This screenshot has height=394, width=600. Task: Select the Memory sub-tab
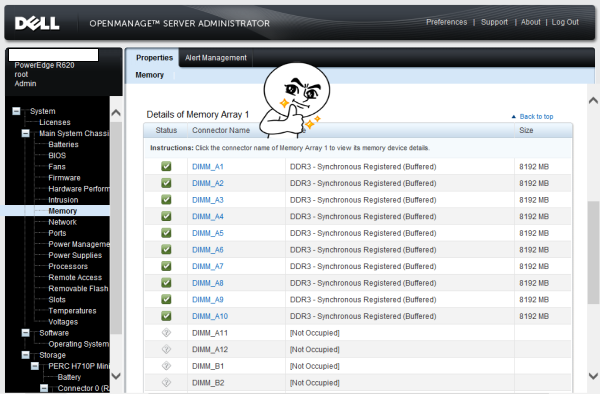point(149,75)
